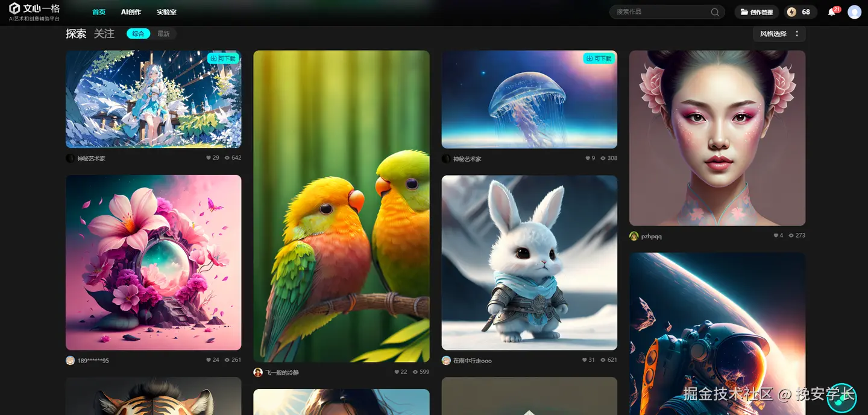Click avatar of author 189******95
The height and width of the screenshot is (415, 868).
tap(70, 360)
